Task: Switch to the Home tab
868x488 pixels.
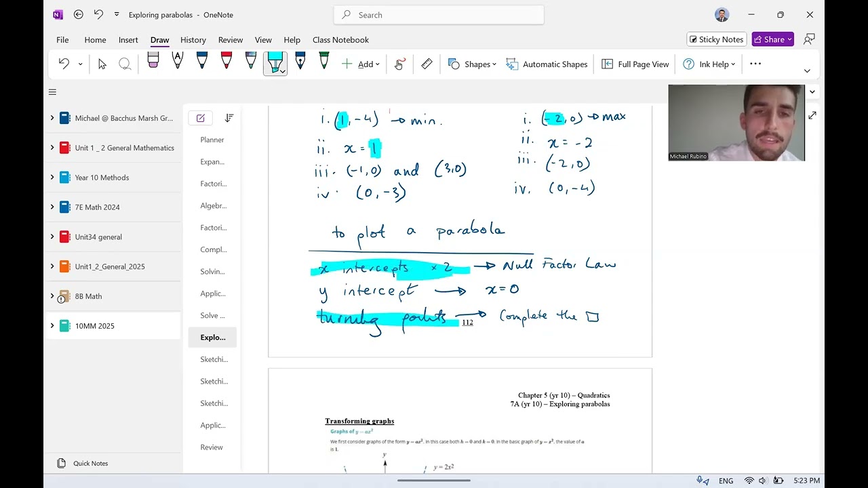Action: (x=95, y=40)
